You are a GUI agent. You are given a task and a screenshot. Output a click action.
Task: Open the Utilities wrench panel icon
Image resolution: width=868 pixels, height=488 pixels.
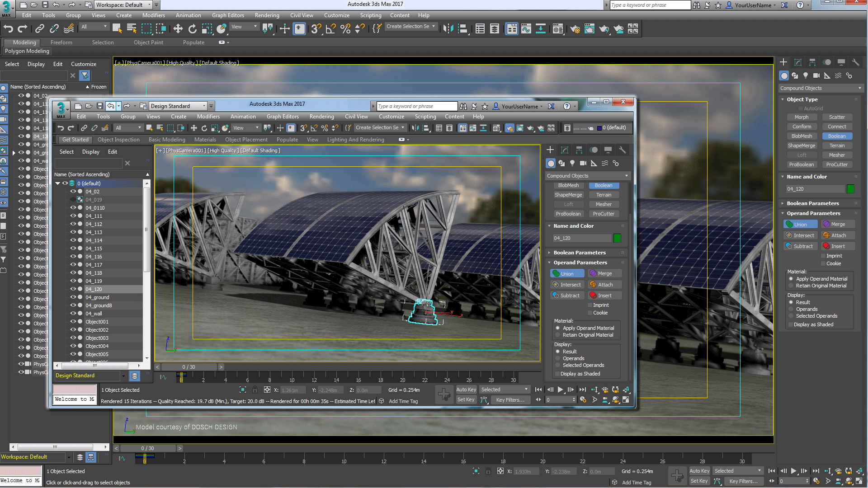coord(855,62)
